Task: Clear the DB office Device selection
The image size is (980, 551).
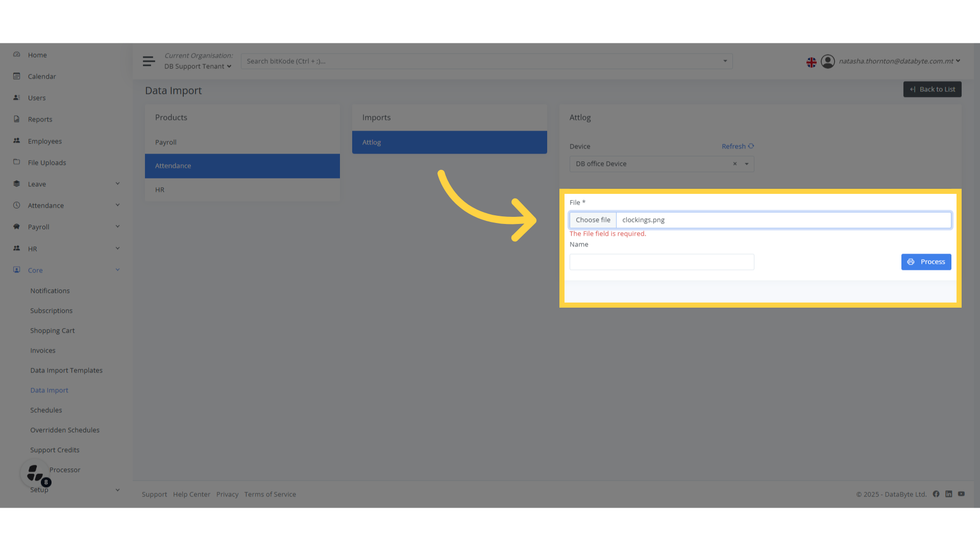Action: pos(734,164)
